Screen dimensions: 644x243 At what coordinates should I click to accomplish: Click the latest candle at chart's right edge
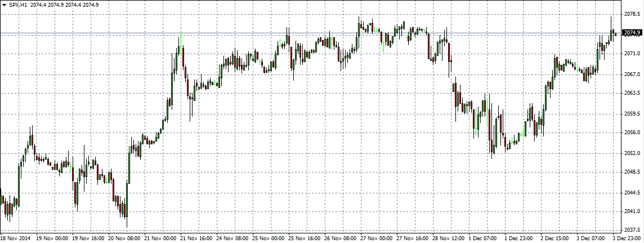616,34
